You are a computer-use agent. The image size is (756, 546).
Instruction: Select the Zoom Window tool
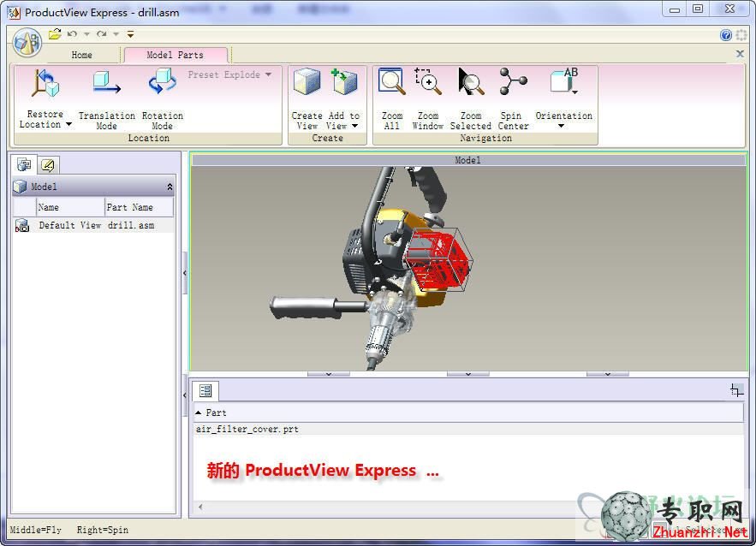tap(428, 99)
